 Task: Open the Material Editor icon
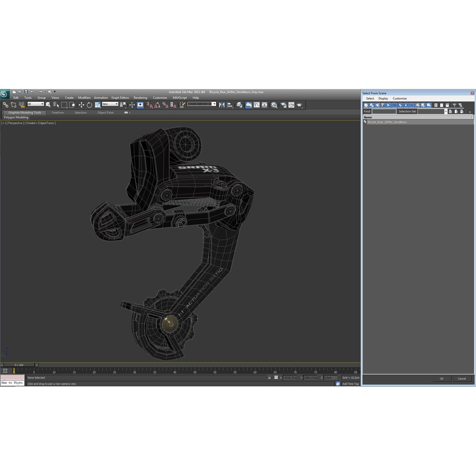coord(274,105)
